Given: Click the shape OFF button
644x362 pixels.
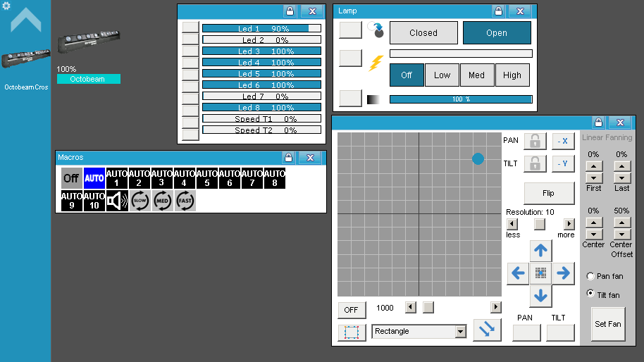Looking at the screenshot, I should (351, 310).
